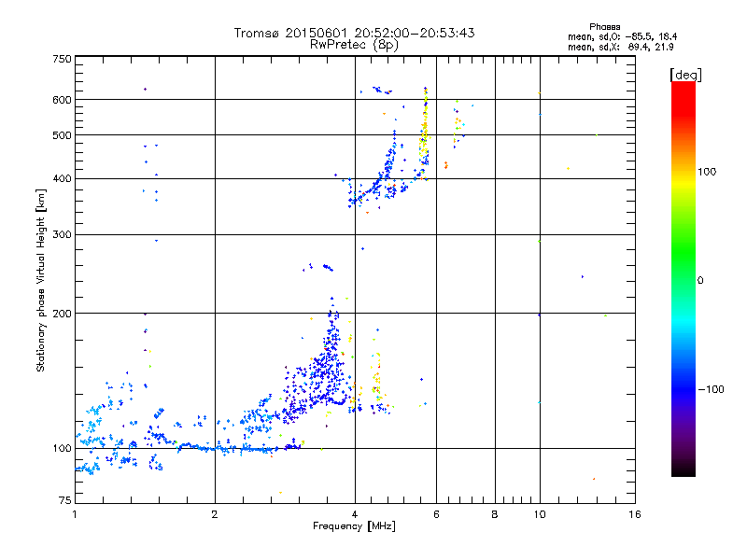The image size is (747, 560).
Task: Click the plot title 'Tromsø 20150601 20:52:00-20:53:43'
Action: [x=354, y=33]
